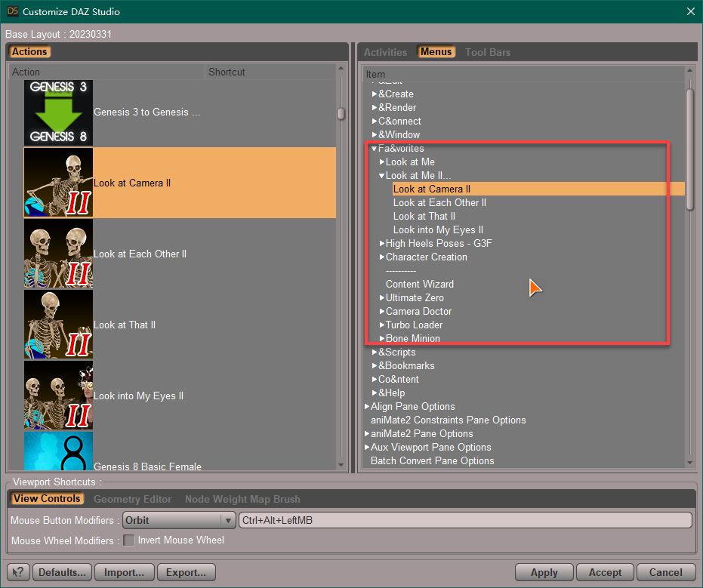The image size is (703, 588).
Task: Expand the Ultimate Zero submenu
Action: (382, 297)
